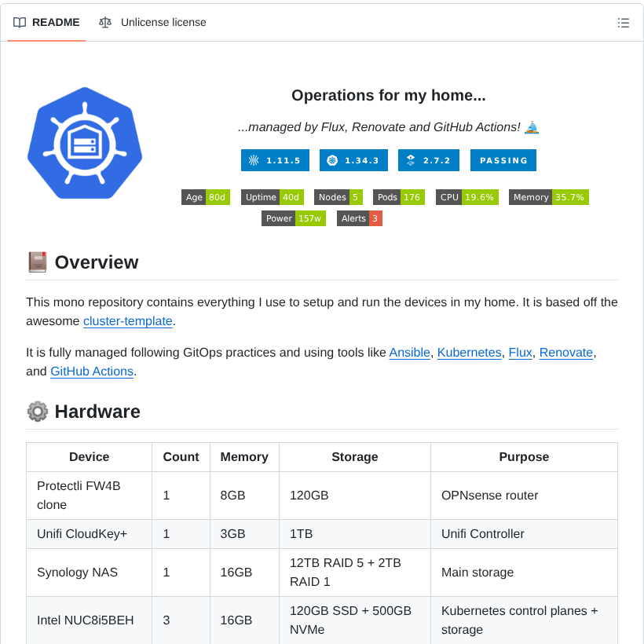
Task: Open the cluster-template link
Action: [x=127, y=320]
